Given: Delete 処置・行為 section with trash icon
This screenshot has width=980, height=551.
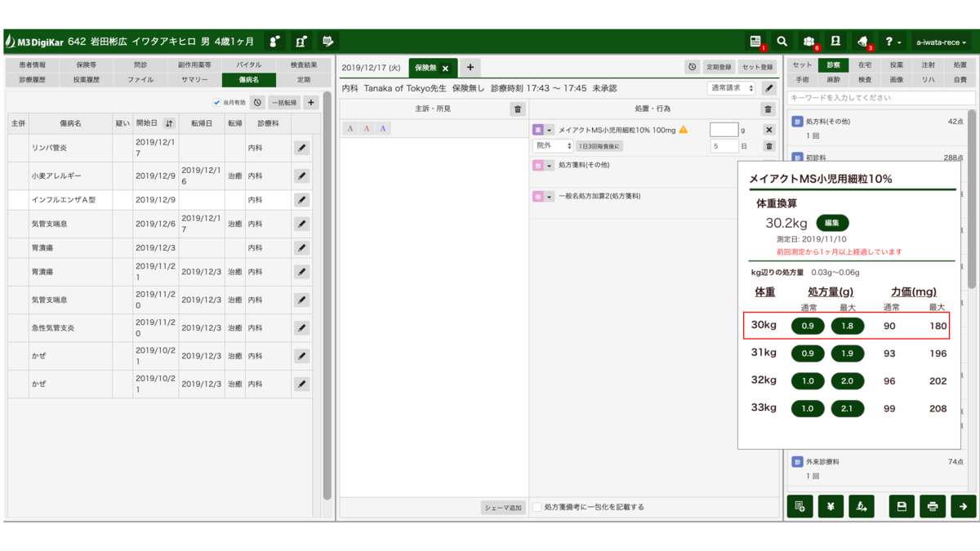Looking at the screenshot, I should tap(768, 109).
